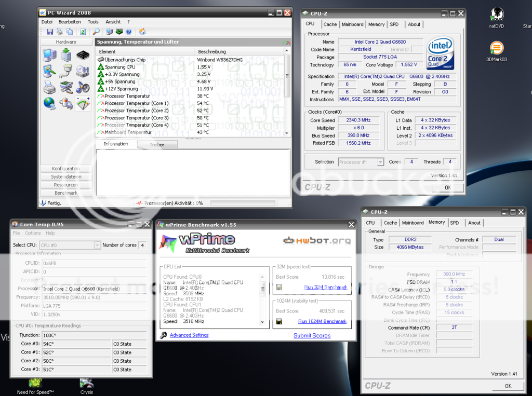This screenshot has width=532, height=396.
Task: Switch to the Treiber tab in PC Wizard
Action: [157, 145]
